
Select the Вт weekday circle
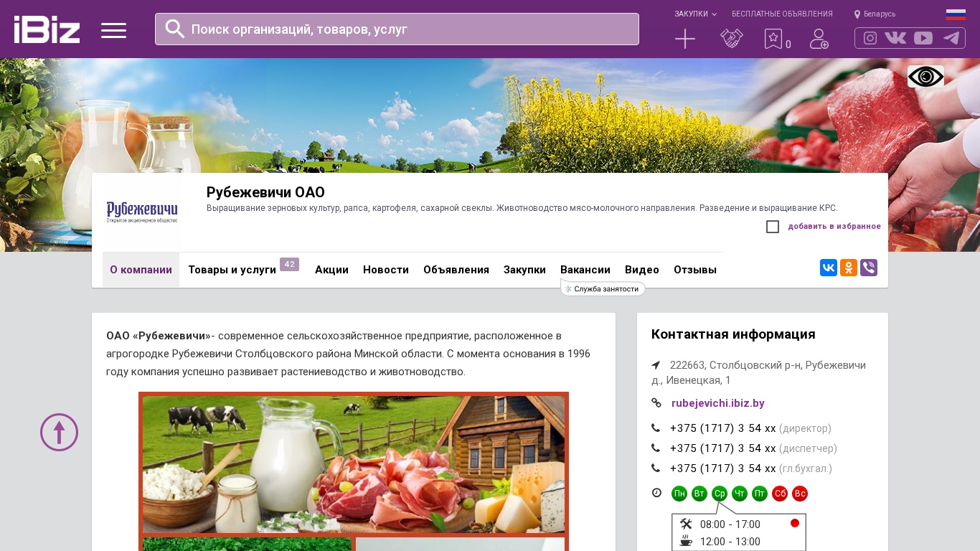tap(699, 494)
